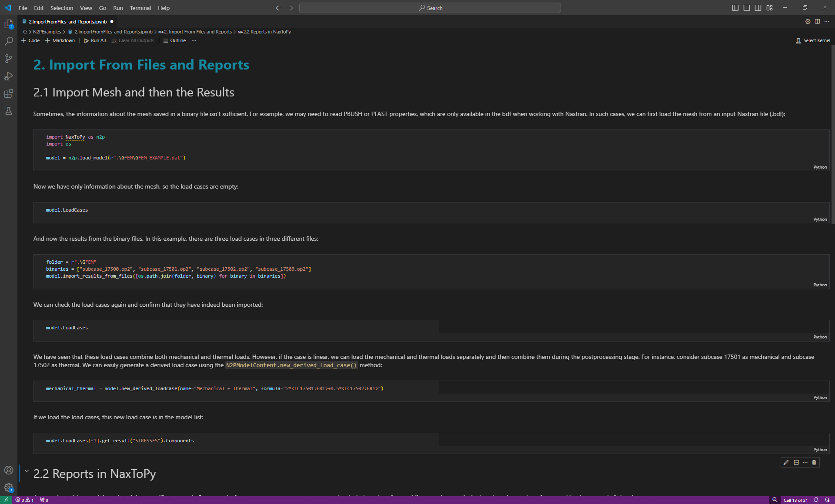Click the language status braces icon
The width and height of the screenshot is (835, 504).
(x=827, y=500)
